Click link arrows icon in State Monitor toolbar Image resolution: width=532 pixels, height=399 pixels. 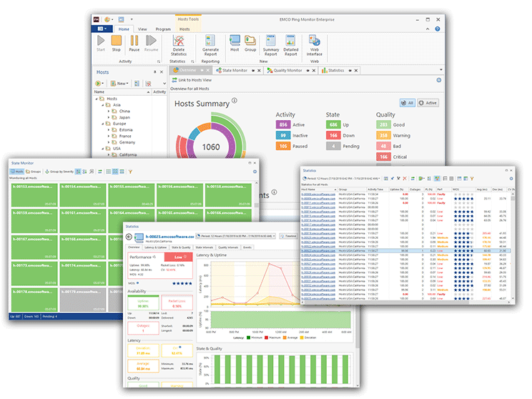[x=100, y=172]
